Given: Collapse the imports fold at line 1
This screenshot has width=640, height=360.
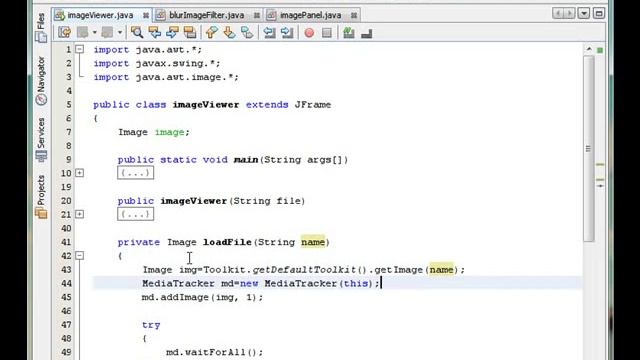Looking at the screenshot, I should (80, 49).
